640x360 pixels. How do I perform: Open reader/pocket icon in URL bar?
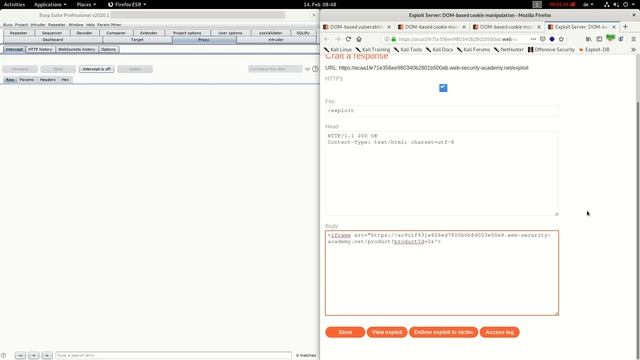tap(542, 39)
